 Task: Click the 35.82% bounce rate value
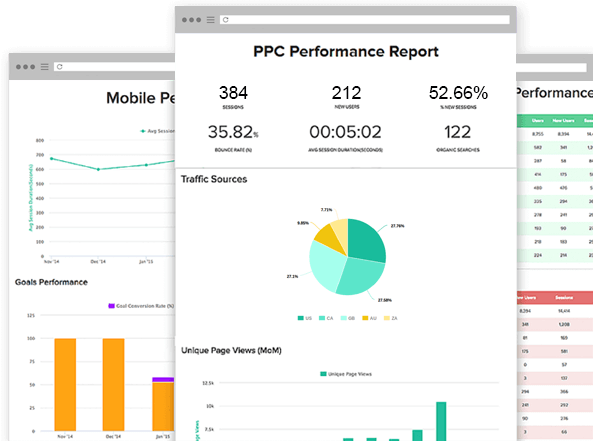pos(233,132)
